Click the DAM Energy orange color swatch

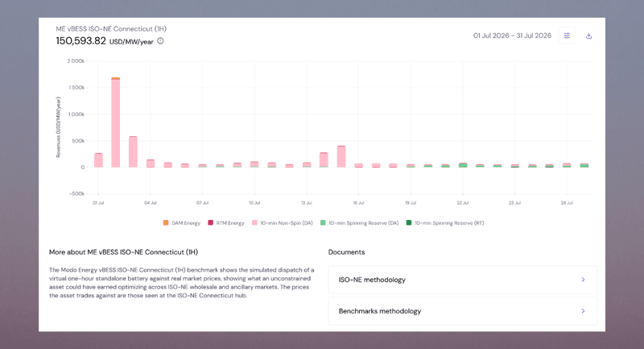coord(166,222)
